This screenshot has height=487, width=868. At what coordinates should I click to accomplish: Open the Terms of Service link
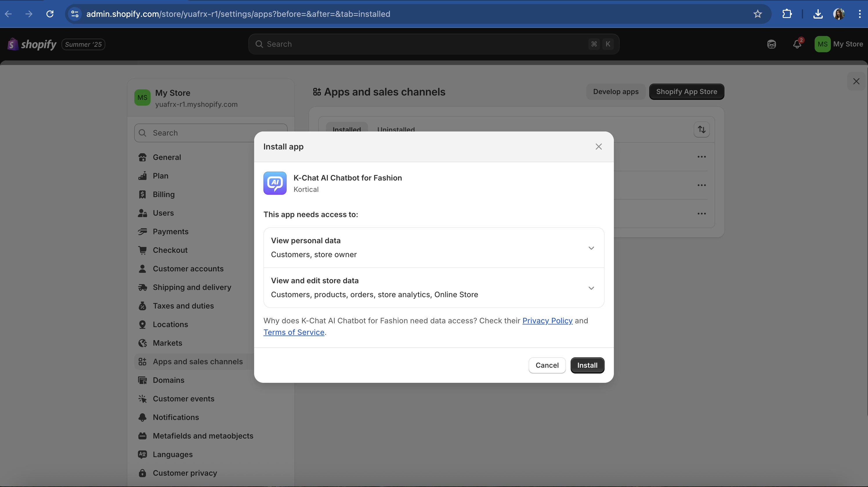[294, 332]
